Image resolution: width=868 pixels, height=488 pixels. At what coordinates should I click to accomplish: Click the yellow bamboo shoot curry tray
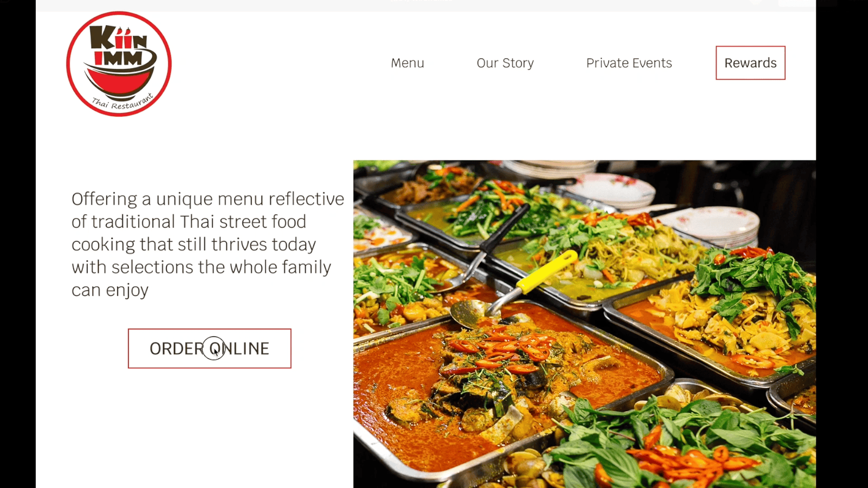723,321
